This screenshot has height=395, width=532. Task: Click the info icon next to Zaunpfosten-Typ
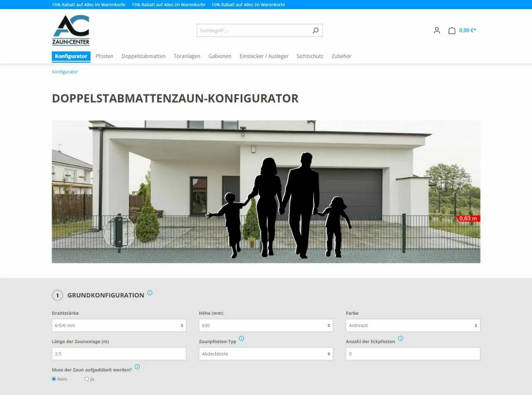[x=242, y=338]
